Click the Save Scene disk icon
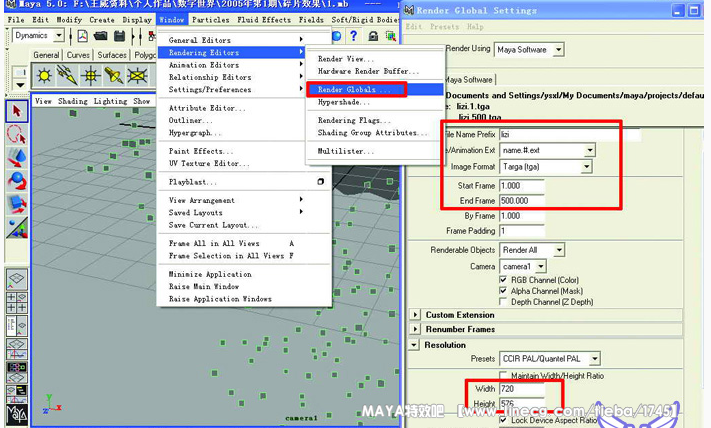711x428 pixels. [x=119, y=36]
